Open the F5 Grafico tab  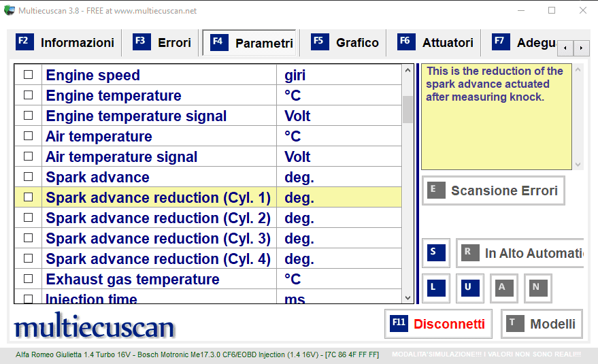coord(345,42)
